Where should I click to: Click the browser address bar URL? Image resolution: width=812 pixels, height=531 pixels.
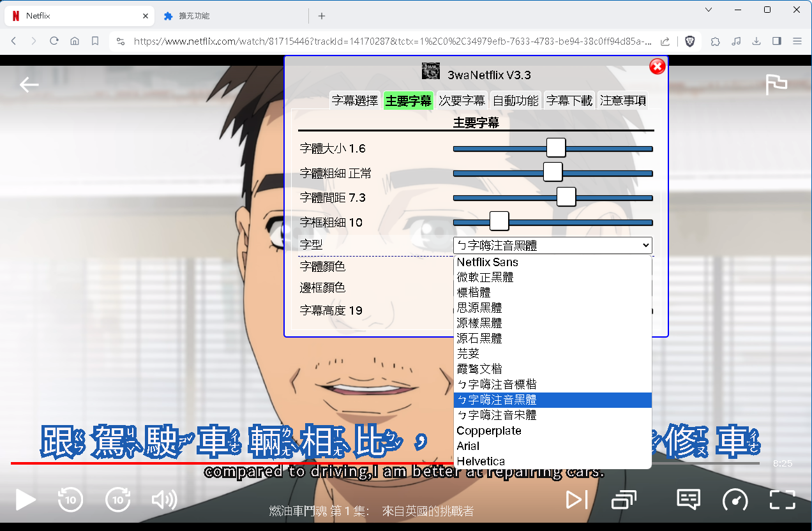(393, 41)
